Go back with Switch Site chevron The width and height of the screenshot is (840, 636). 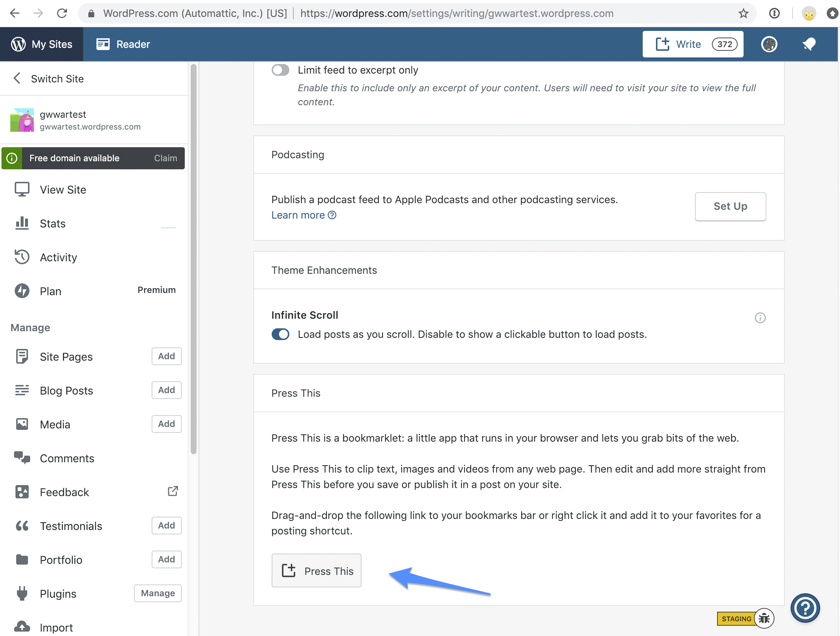pos(17,79)
